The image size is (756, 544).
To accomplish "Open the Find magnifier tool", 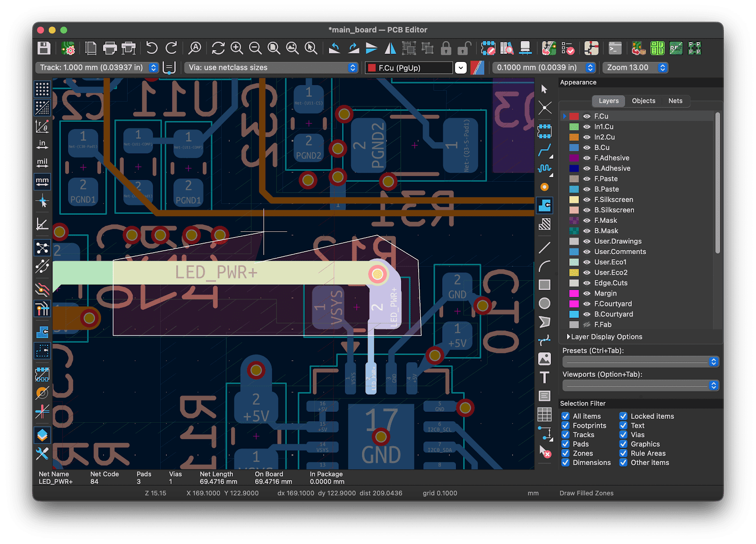I will click(x=195, y=48).
